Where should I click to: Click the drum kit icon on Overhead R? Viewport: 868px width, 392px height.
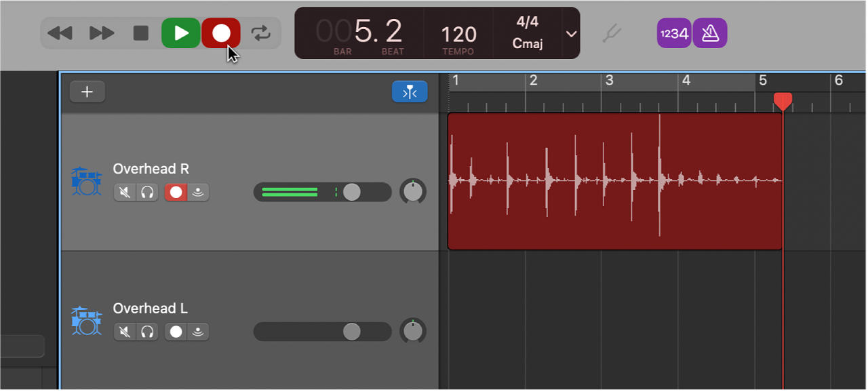pyautogui.click(x=86, y=181)
